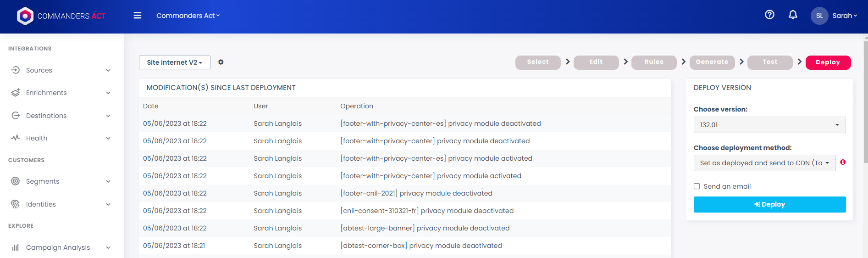The width and height of the screenshot is (868, 258).
Task: Click the page vertical scrollbar
Action: [865, 101]
